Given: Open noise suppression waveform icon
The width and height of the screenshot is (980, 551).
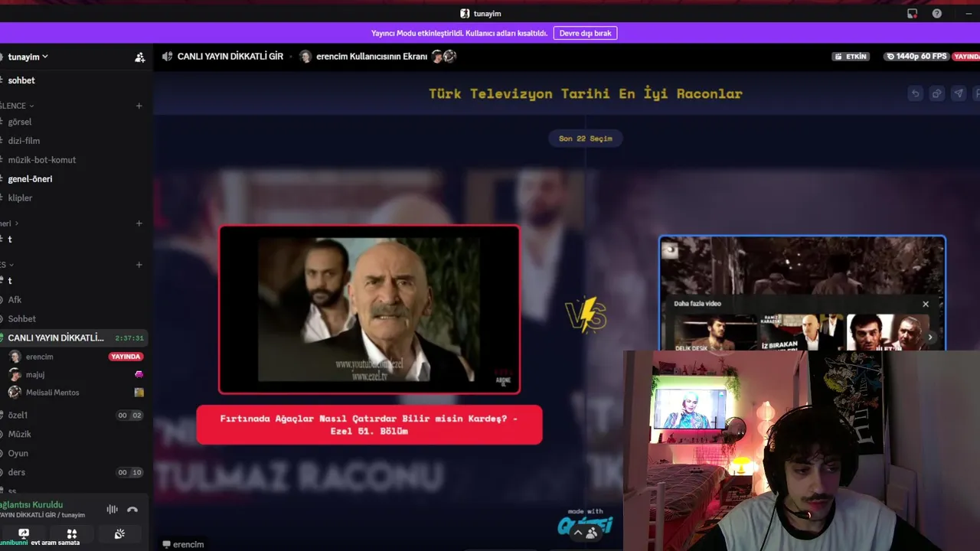Looking at the screenshot, I should (112, 510).
